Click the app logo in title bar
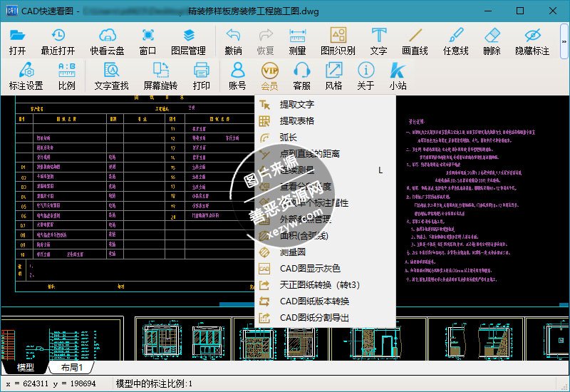This screenshot has height=392, width=570. point(11,11)
